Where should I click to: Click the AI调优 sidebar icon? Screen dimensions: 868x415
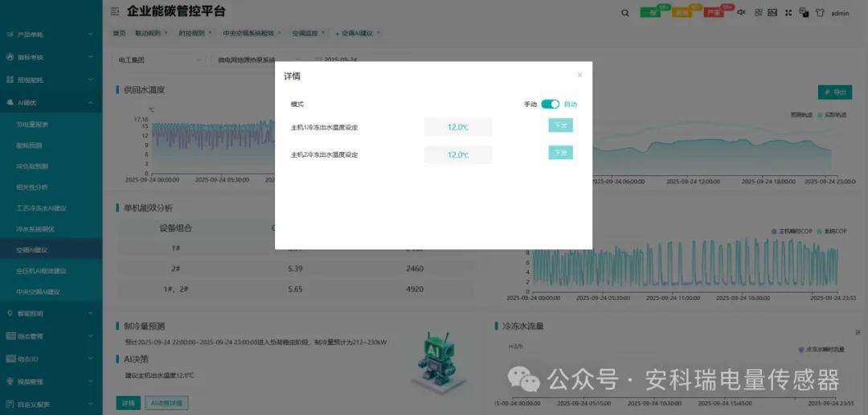click(x=10, y=102)
